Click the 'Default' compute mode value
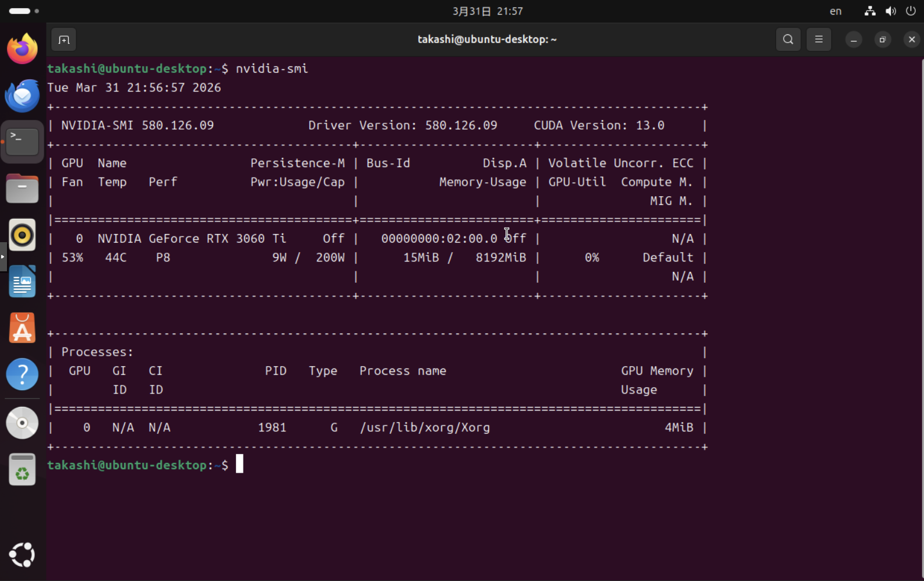Screen dimensions: 924x581 point(668,257)
